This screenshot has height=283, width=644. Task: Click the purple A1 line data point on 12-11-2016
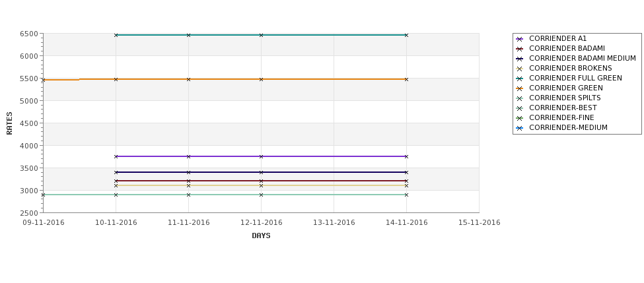pyautogui.click(x=261, y=156)
